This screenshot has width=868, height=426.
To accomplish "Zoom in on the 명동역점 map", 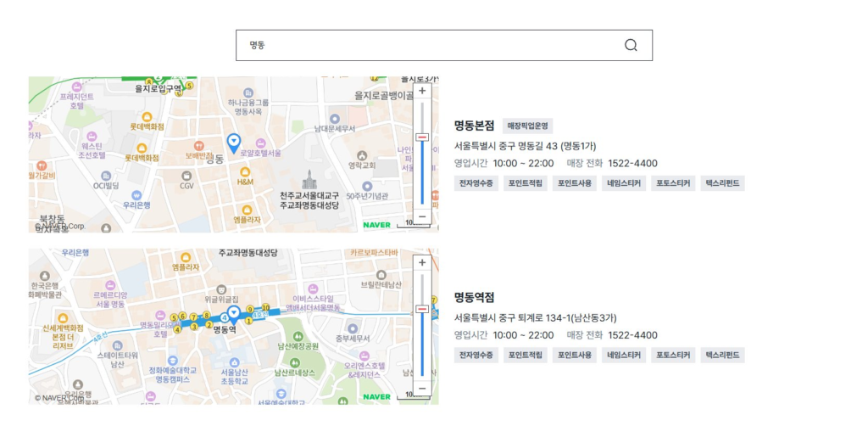I will tap(422, 262).
